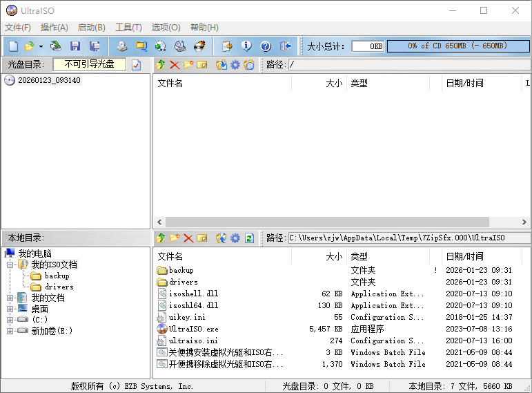The height and width of the screenshot is (393, 532).
Task: Open an ISO file with the folder icon
Action: [30, 46]
